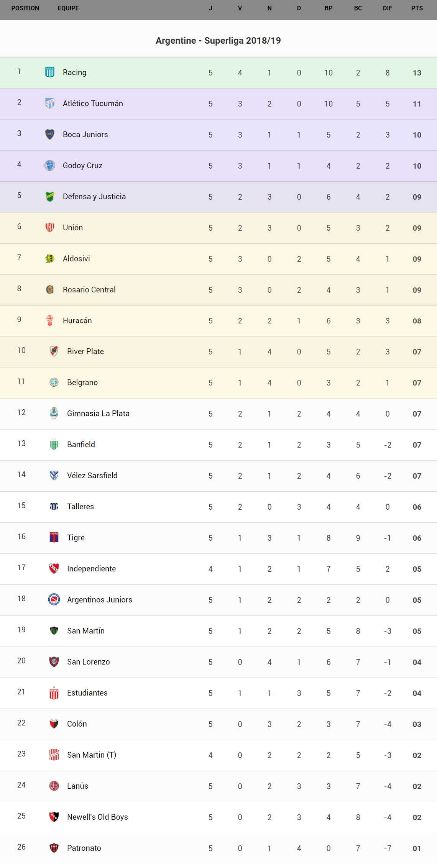Click the EQUIPE column header
Image resolution: width=437 pixels, height=868 pixels.
click(x=68, y=8)
